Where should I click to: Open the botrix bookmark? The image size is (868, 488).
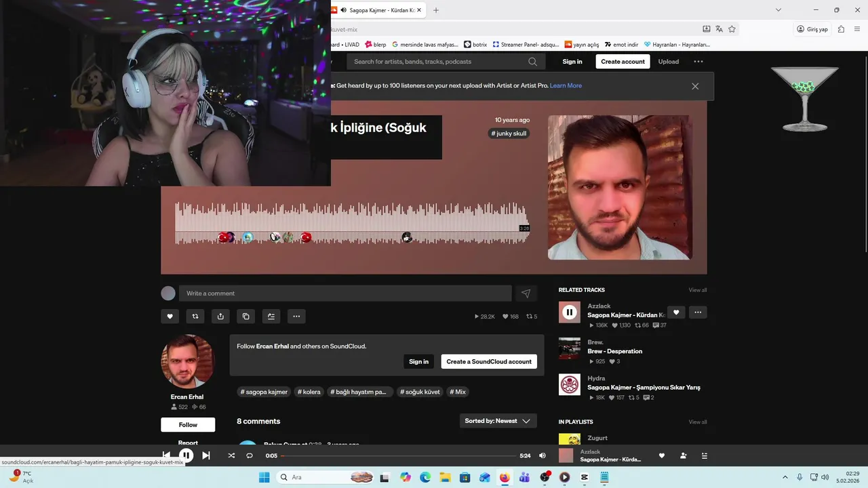pos(475,45)
